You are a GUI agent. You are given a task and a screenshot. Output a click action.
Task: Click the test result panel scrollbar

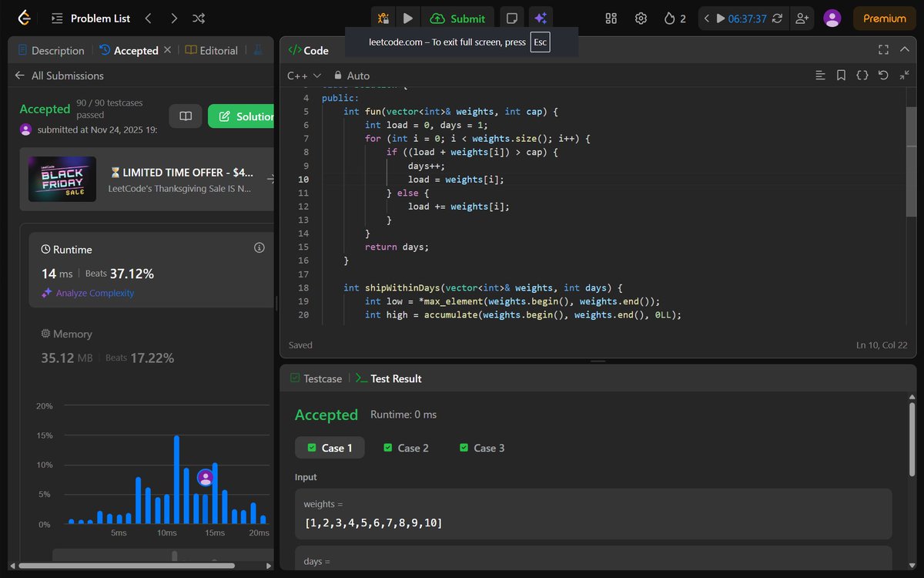point(912,439)
